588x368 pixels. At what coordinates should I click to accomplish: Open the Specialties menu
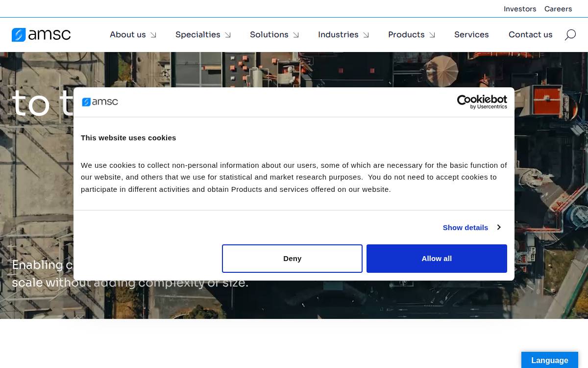pos(198,34)
